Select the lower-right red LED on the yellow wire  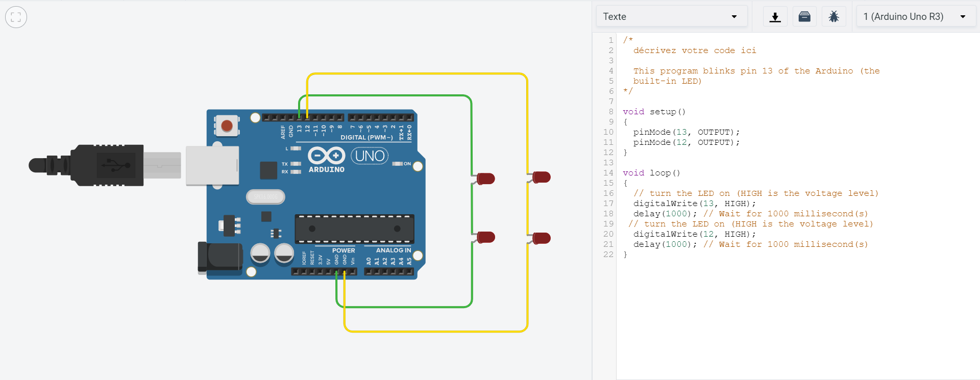(541, 238)
